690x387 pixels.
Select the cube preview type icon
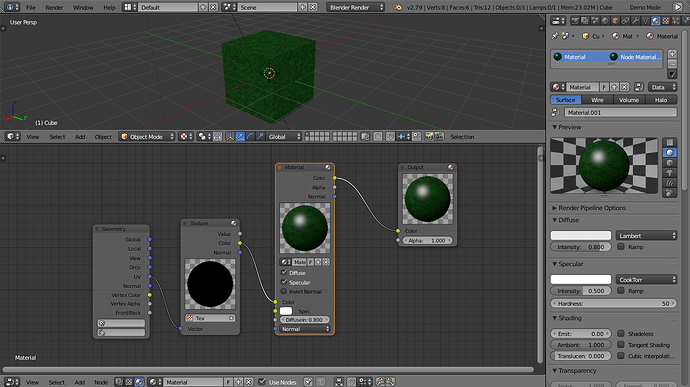click(670, 162)
